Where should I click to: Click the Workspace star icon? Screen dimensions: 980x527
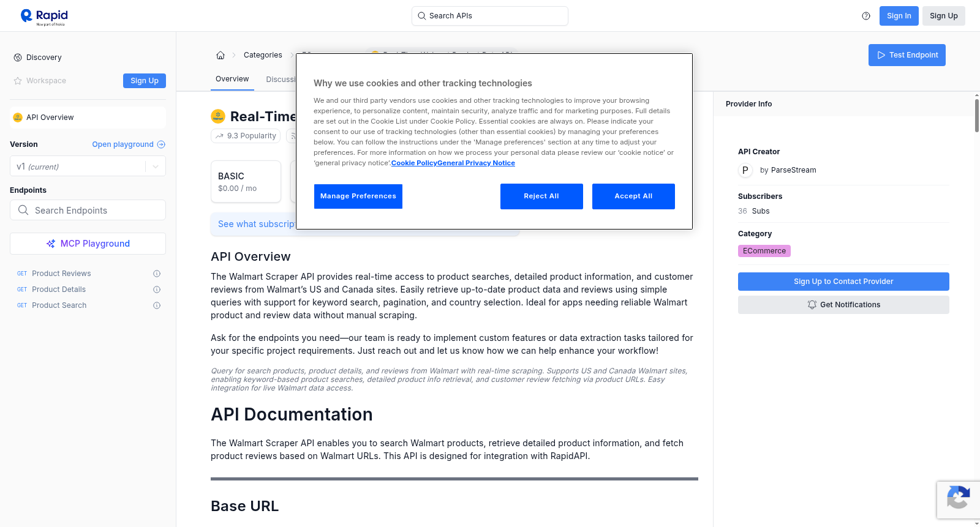[18, 81]
